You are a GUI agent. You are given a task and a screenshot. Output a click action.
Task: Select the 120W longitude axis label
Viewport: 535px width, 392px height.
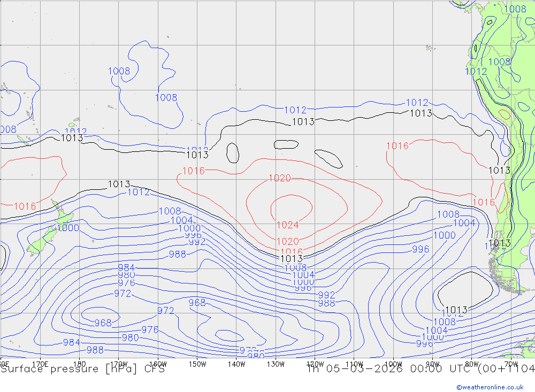[x=315, y=364]
